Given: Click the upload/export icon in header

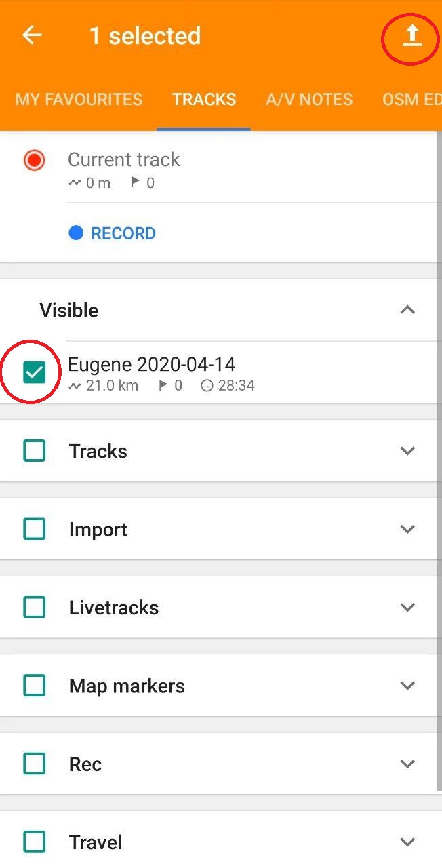Looking at the screenshot, I should (411, 36).
